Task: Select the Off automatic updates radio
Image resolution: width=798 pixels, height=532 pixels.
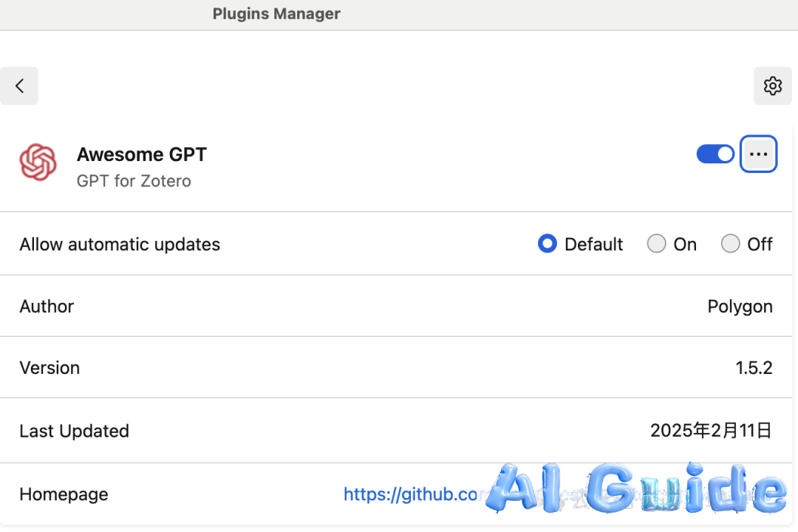Action: (730, 243)
